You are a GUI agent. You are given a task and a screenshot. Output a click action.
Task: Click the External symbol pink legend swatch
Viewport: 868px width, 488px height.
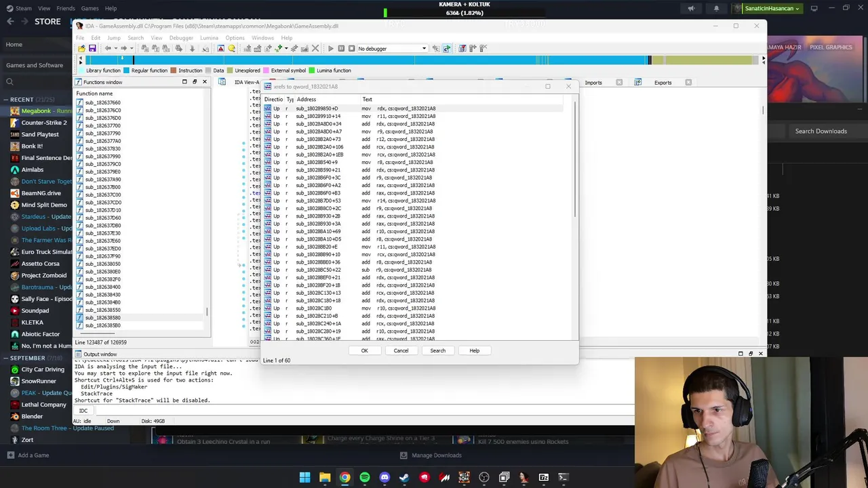(266, 70)
